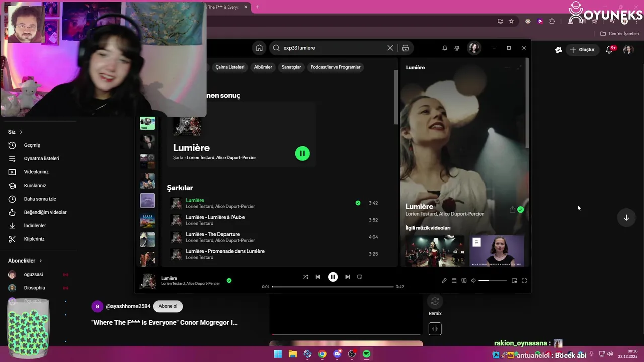
Task: Click the album art in the bottom player bar
Action: point(148,281)
